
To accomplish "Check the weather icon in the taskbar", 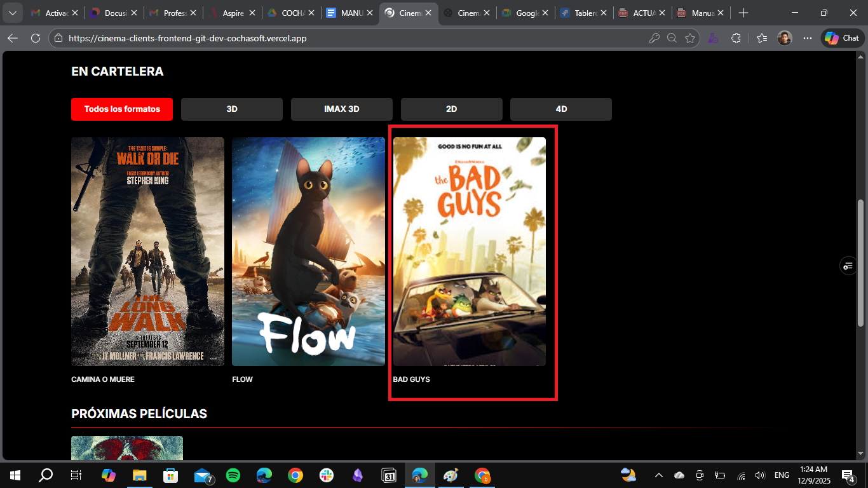I will pos(628,475).
